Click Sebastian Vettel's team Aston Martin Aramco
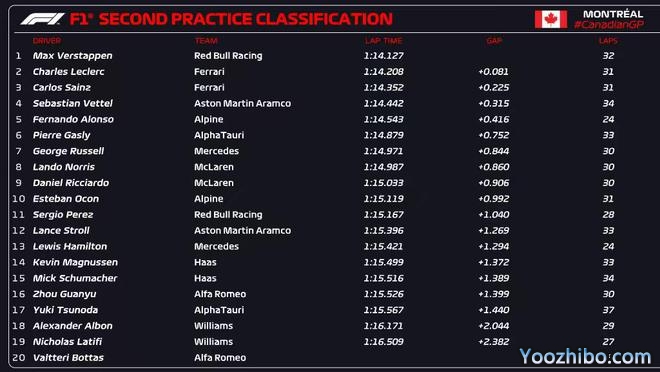 (242, 104)
